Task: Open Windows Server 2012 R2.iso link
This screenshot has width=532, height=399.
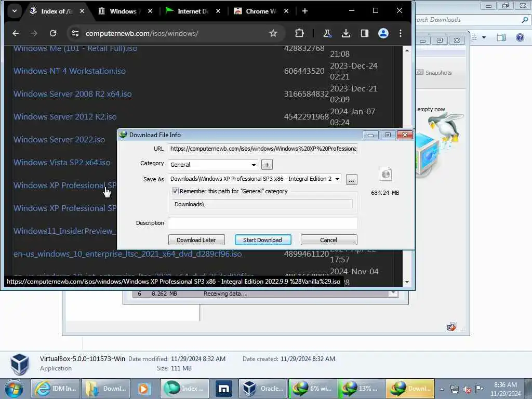Action: click(x=65, y=117)
